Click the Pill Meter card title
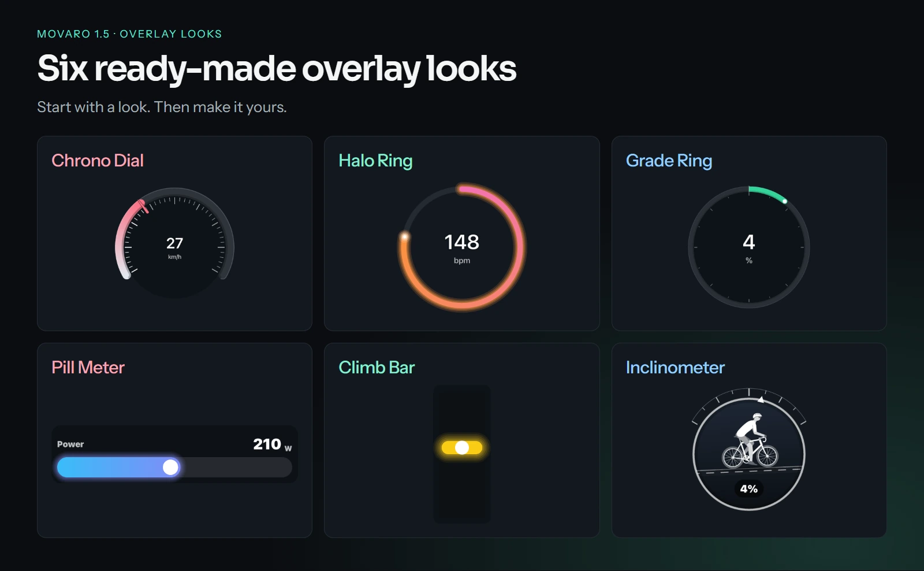This screenshot has height=571, width=924. [x=88, y=367]
